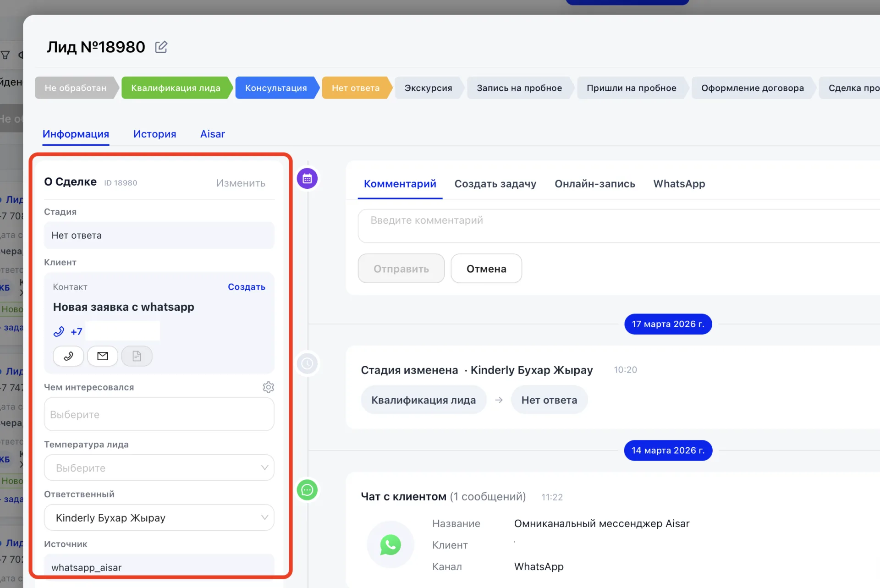This screenshot has height=588, width=880.
Task: Click the document button under contact
Action: 137,356
